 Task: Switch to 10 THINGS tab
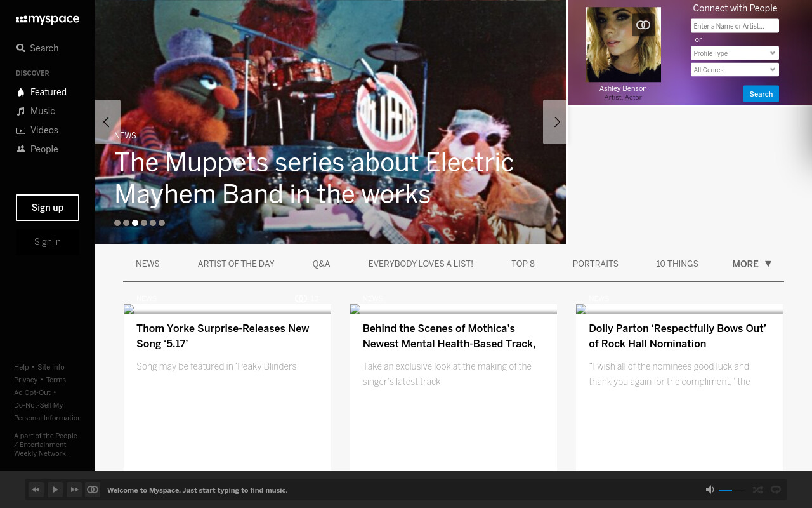[678, 264]
